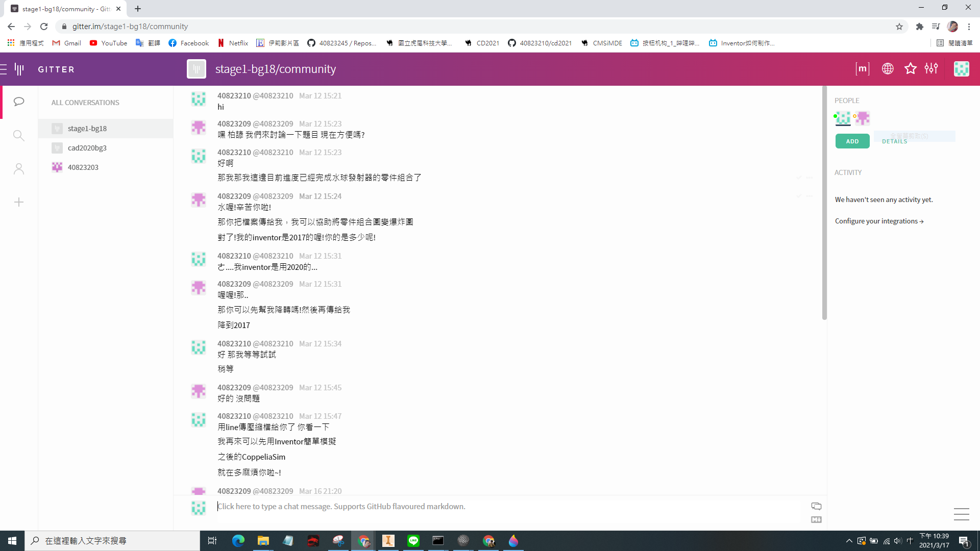980x551 pixels.
Task: Select the stage1-bg18/community browser tab
Action: [x=66, y=9]
